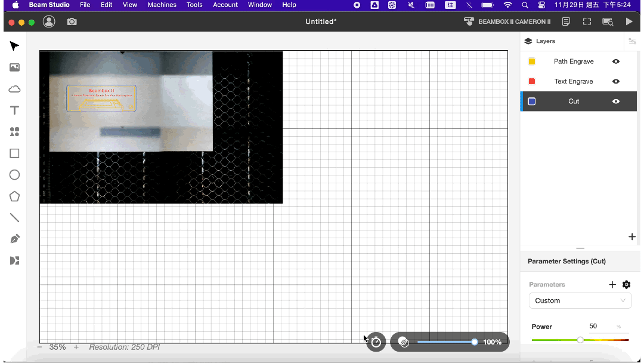Select the Text tool

coord(14,110)
